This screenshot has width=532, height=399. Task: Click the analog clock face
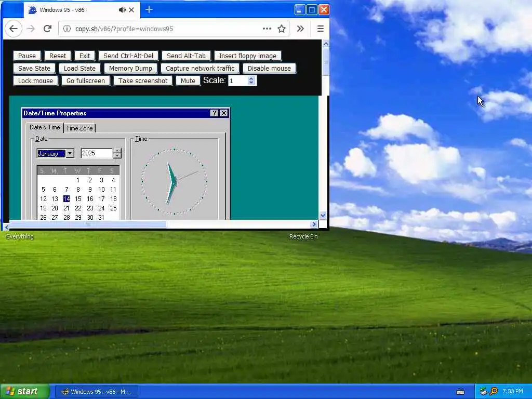tap(175, 181)
